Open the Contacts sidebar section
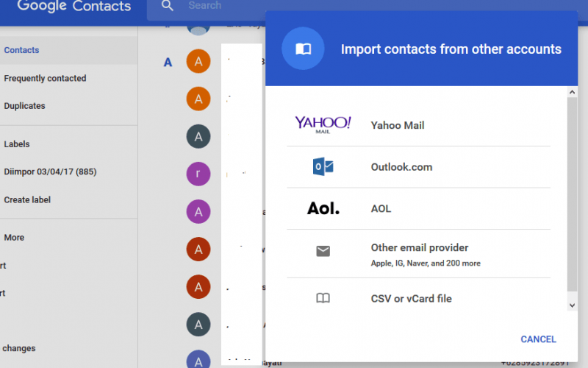Image resolution: width=588 pixels, height=368 pixels. (68, 50)
